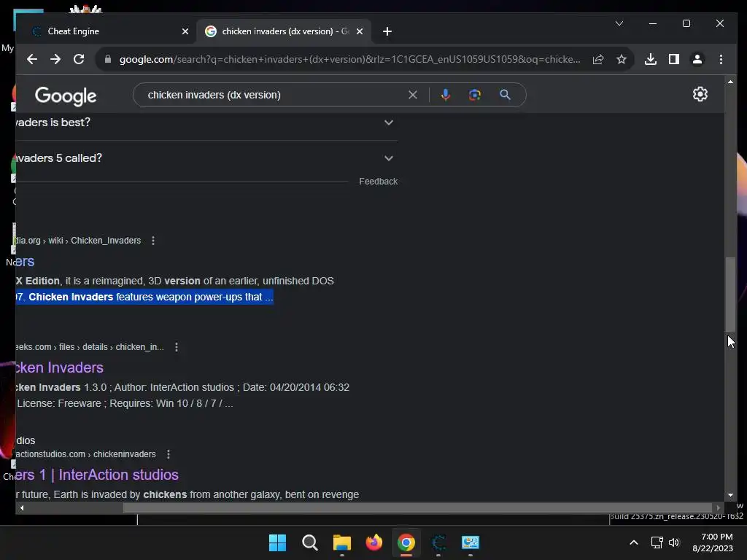Viewport: 747px width, 560px height.
Task: Click the site lock icon in address bar
Action: [108, 59]
